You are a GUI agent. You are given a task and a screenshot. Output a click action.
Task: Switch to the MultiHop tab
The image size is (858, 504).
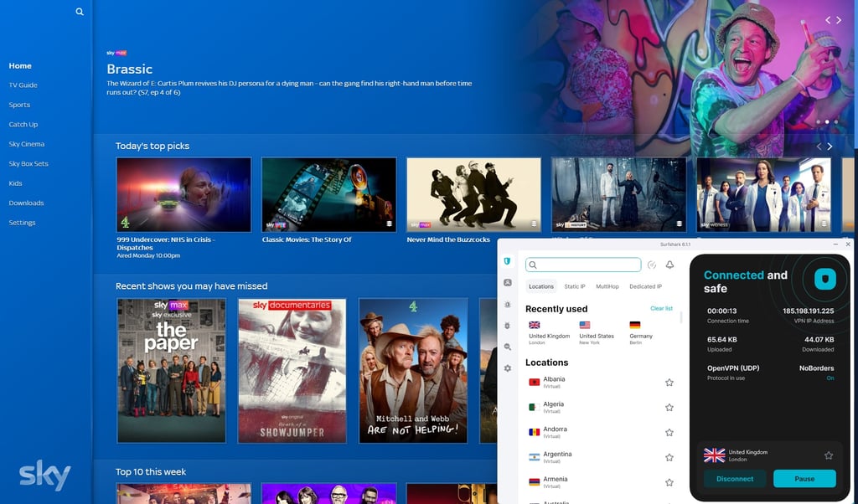[x=607, y=286]
